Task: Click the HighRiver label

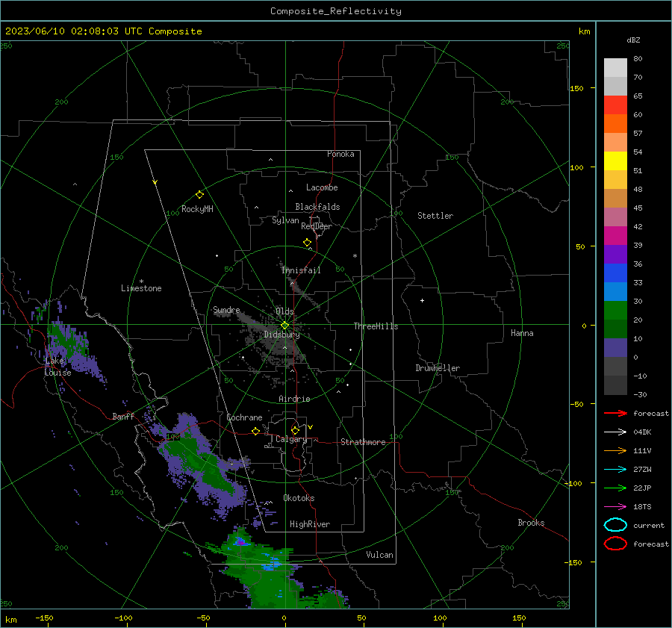Action: tap(310, 524)
